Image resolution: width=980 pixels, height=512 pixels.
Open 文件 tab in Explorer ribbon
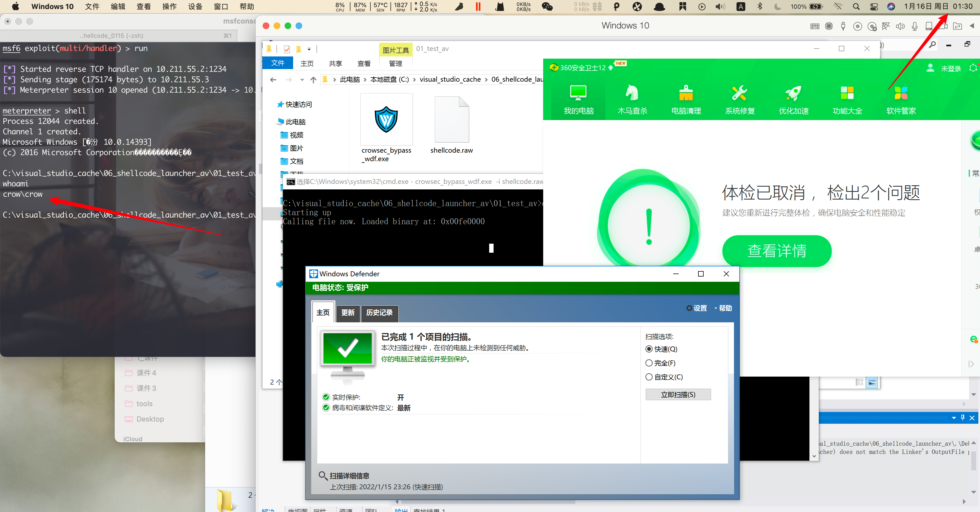[x=278, y=63]
